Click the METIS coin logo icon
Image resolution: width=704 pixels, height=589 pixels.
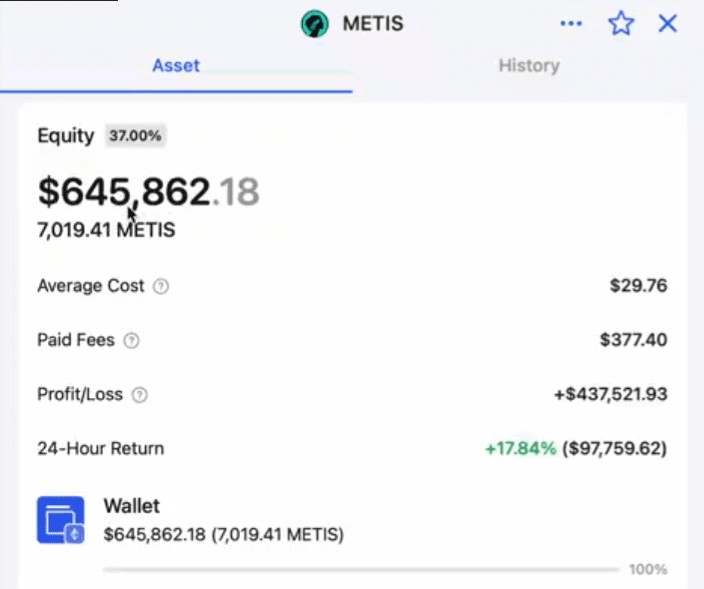pyautogui.click(x=315, y=23)
